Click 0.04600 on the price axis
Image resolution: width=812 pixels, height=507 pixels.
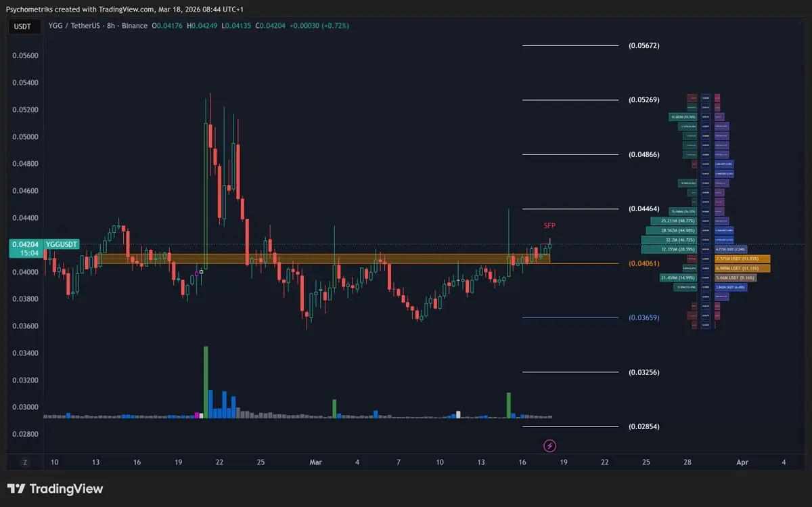click(x=26, y=192)
